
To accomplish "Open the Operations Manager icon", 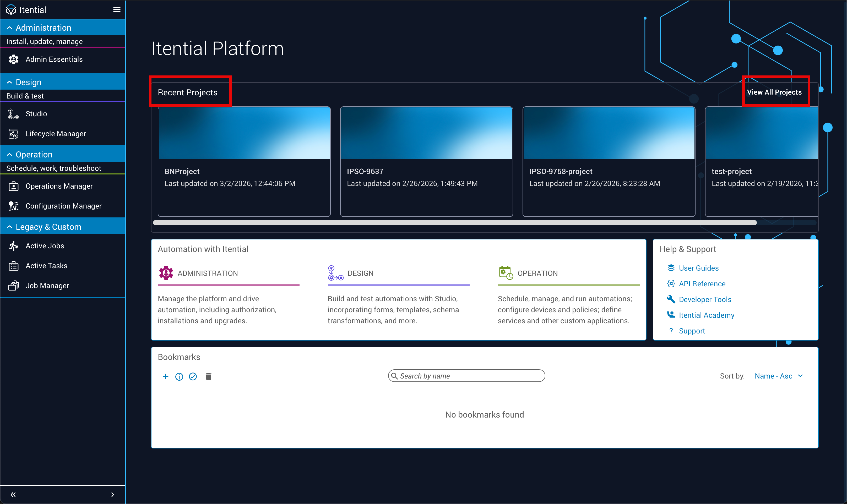I will point(14,186).
